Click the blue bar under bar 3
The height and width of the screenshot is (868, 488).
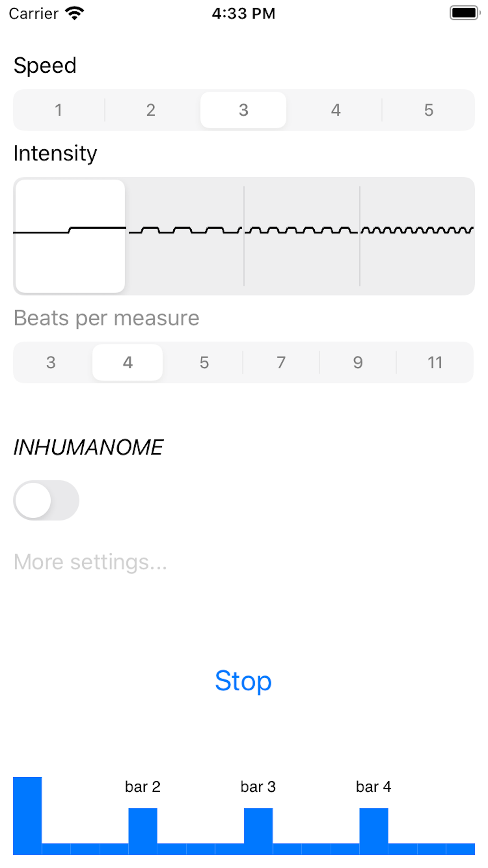point(258,831)
